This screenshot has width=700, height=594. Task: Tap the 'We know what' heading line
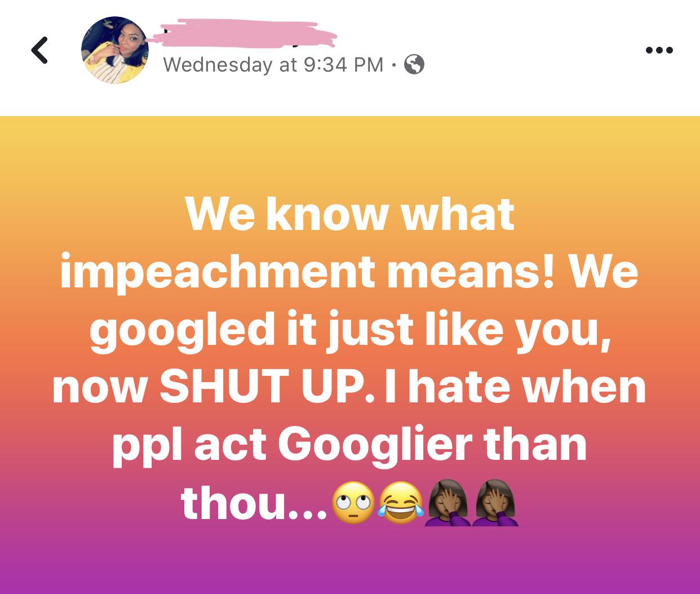click(x=350, y=215)
